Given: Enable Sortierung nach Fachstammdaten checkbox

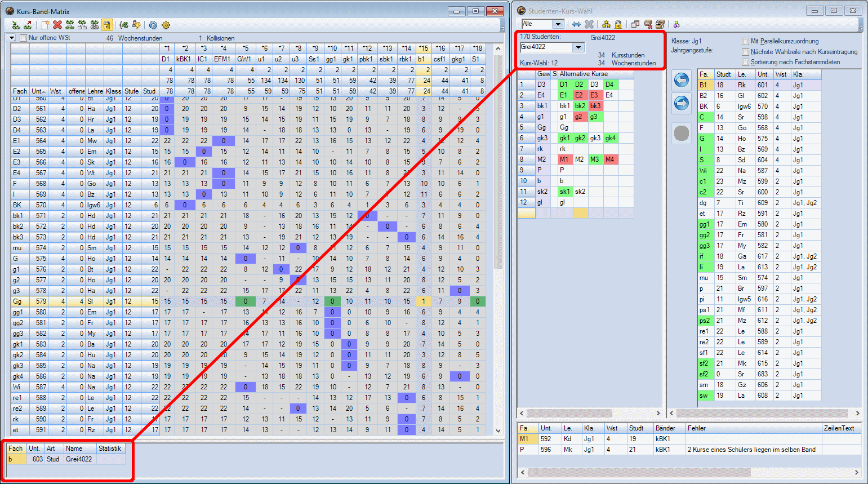Looking at the screenshot, I should pos(745,63).
